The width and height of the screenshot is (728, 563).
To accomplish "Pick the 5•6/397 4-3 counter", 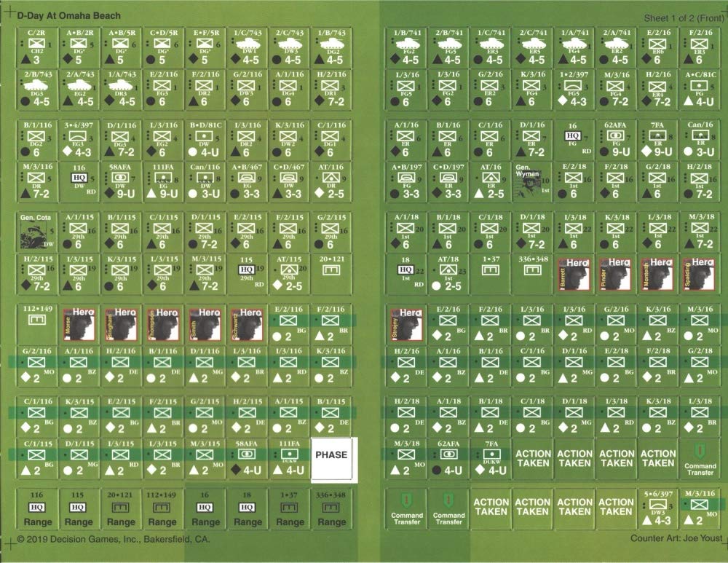I will (x=658, y=508).
